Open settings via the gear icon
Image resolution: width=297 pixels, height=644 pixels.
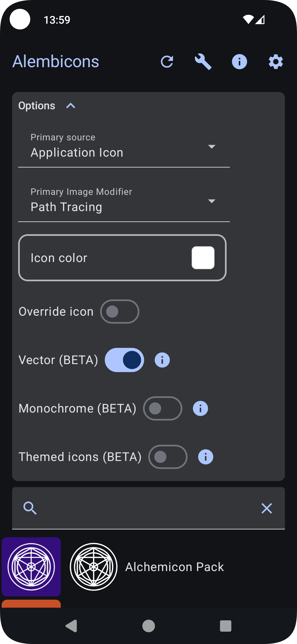pos(276,62)
